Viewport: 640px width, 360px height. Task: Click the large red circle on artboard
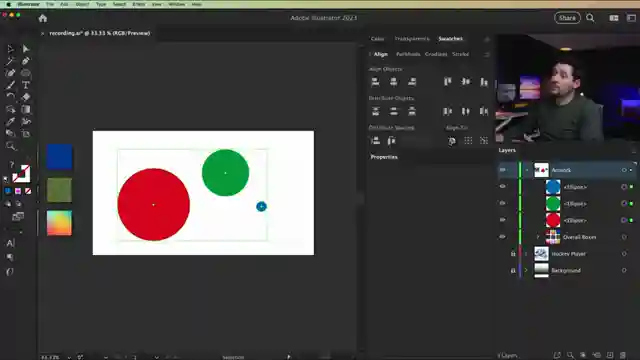point(153,204)
